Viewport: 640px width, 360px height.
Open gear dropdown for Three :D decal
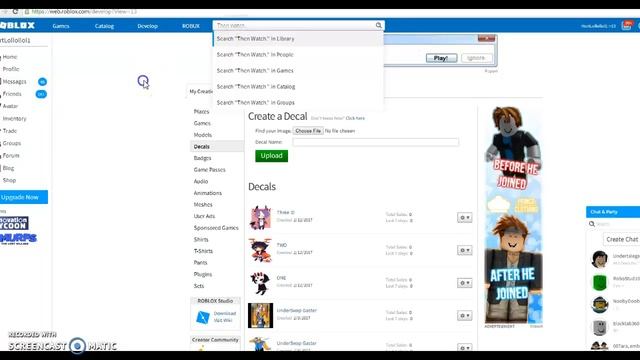coord(464,218)
